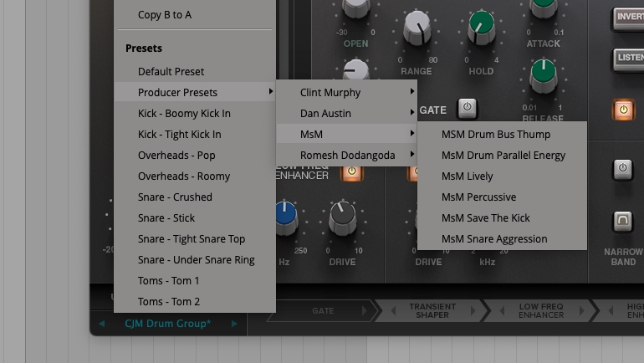Adjust the green Attack knob
This screenshot has height=363, width=644.
(544, 8)
